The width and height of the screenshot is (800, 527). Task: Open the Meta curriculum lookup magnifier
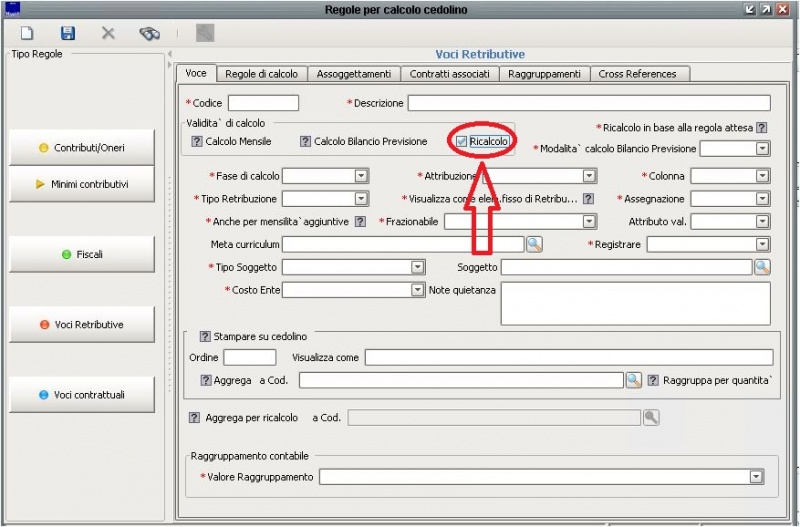[534, 244]
